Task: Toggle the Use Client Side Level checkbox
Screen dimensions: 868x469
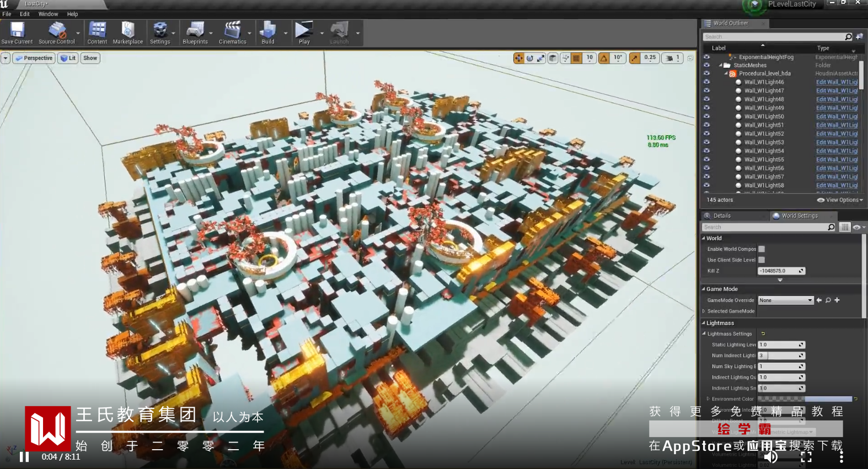Action: coord(762,260)
